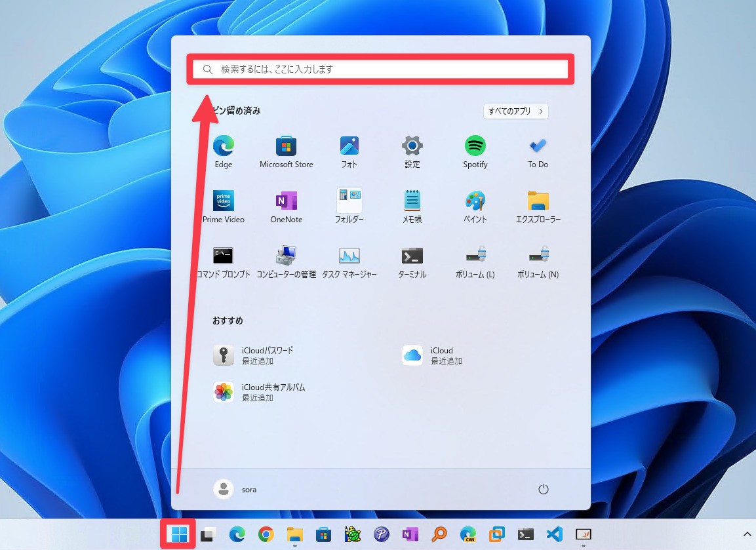
Task: Open the last running app on the taskbar
Action: 584,534
